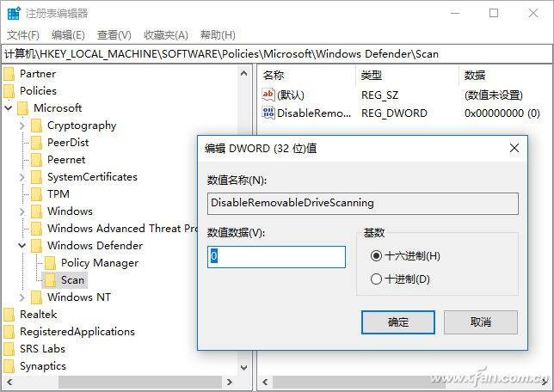Click the Peernet folder icon
Screen dimensions: 554x392
36,160
